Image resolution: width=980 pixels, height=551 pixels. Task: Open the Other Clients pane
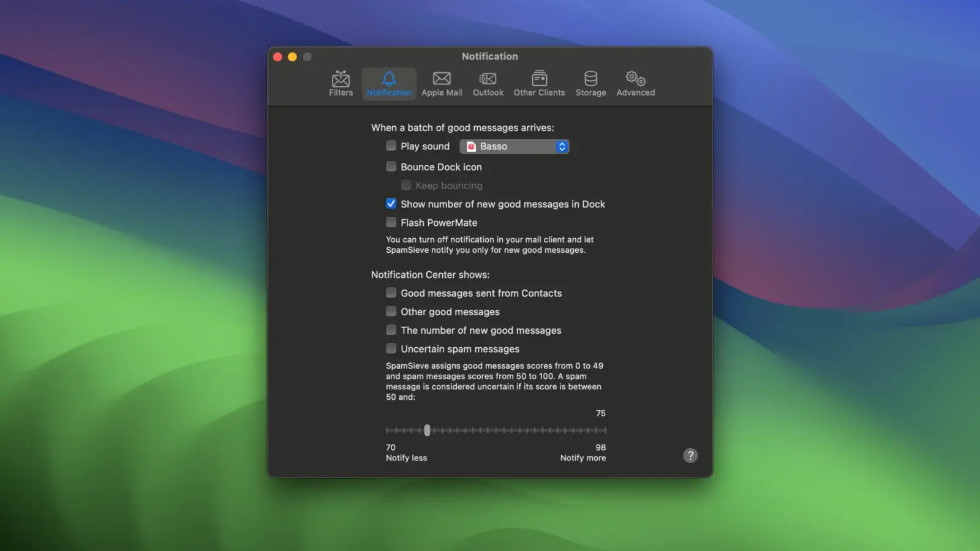tap(539, 83)
